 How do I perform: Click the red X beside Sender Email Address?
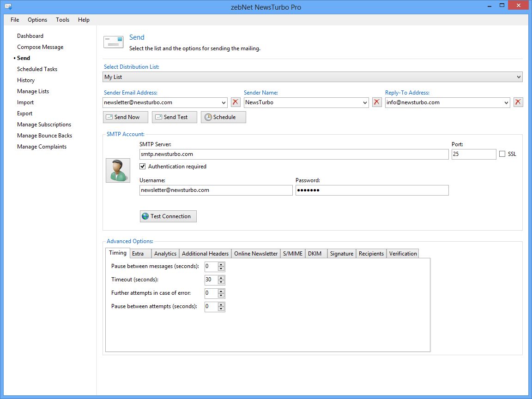click(x=236, y=102)
